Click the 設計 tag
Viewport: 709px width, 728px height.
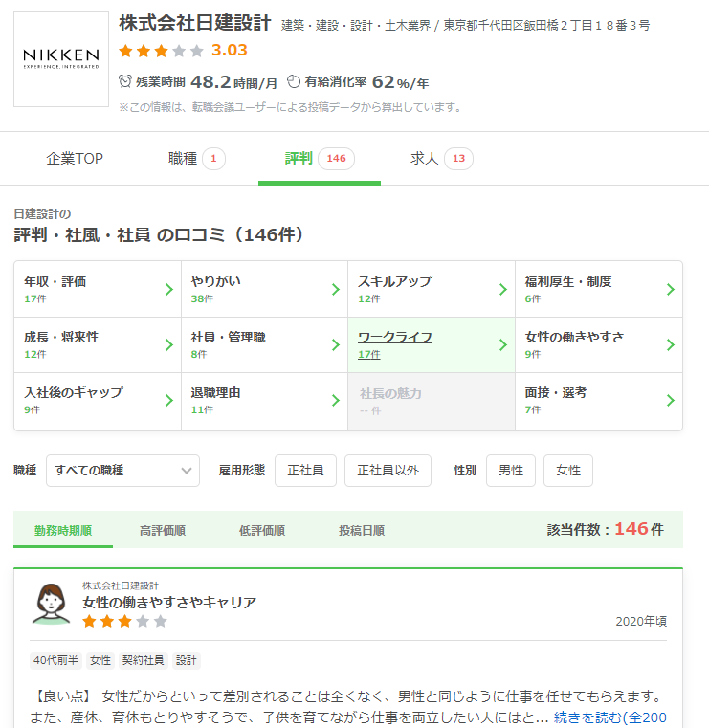click(x=187, y=660)
